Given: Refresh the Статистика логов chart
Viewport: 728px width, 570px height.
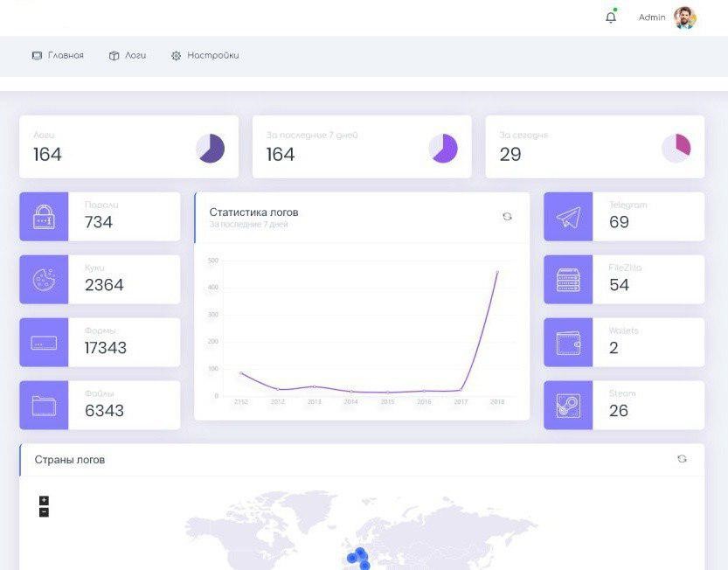Looking at the screenshot, I should (x=507, y=217).
